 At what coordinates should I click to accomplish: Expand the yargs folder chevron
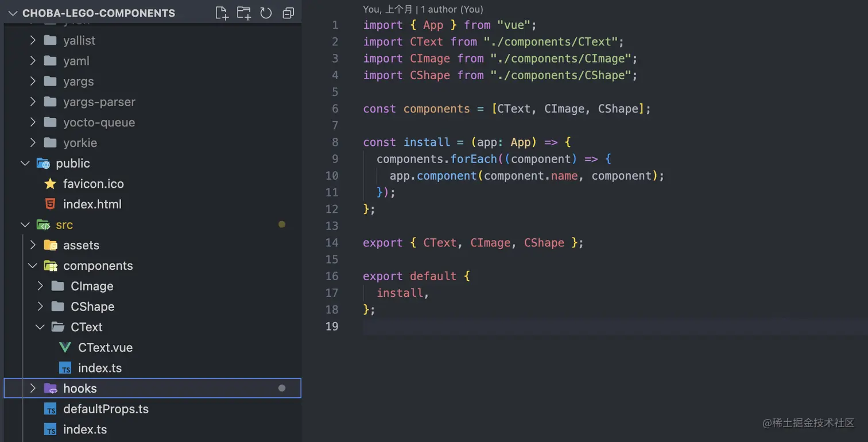33,81
